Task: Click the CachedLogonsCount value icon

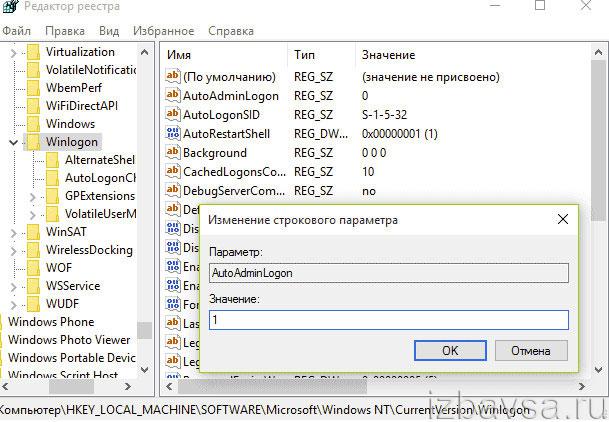Action: tap(172, 172)
